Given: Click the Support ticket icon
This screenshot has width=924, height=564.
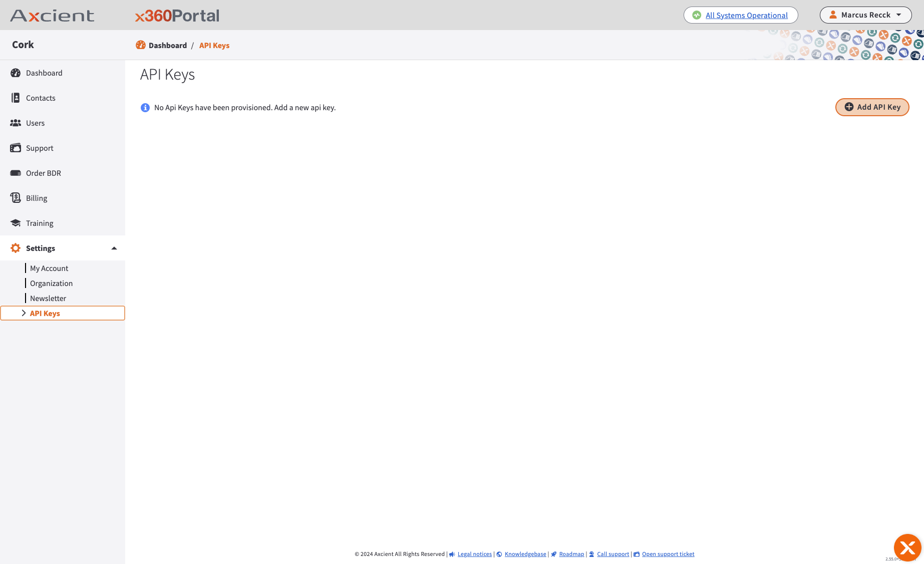Looking at the screenshot, I should coord(16,148).
